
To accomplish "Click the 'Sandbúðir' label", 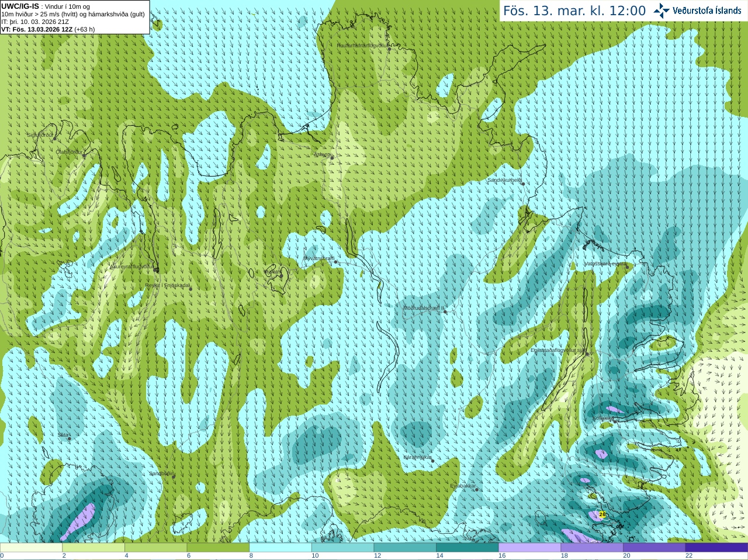I will [x=161, y=473].
